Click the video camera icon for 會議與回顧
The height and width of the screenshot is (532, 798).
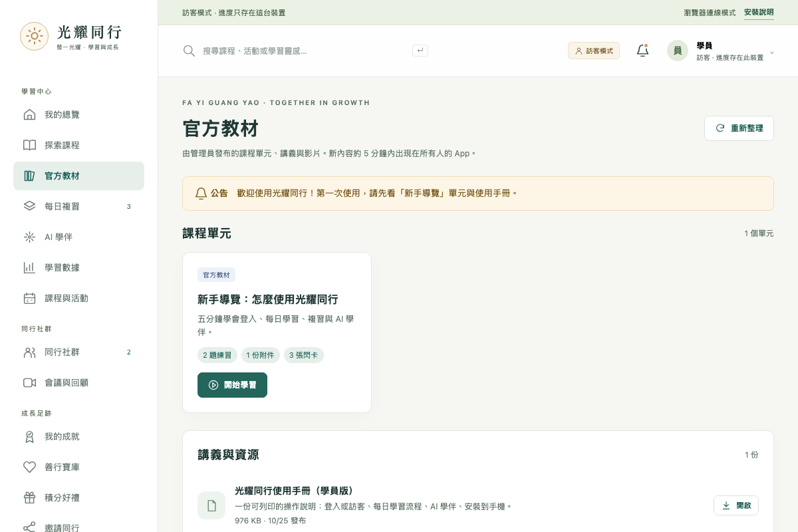29,382
